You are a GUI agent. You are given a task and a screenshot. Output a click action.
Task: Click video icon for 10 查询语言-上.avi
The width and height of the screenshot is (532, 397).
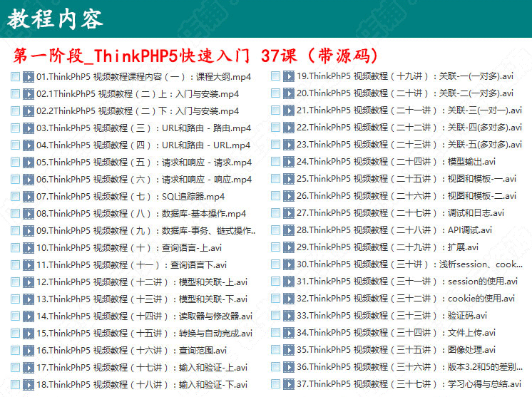(29, 248)
